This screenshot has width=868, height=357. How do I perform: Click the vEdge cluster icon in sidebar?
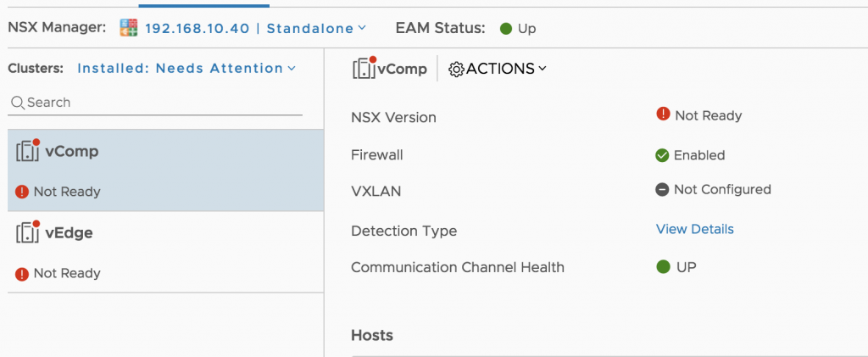(28, 231)
